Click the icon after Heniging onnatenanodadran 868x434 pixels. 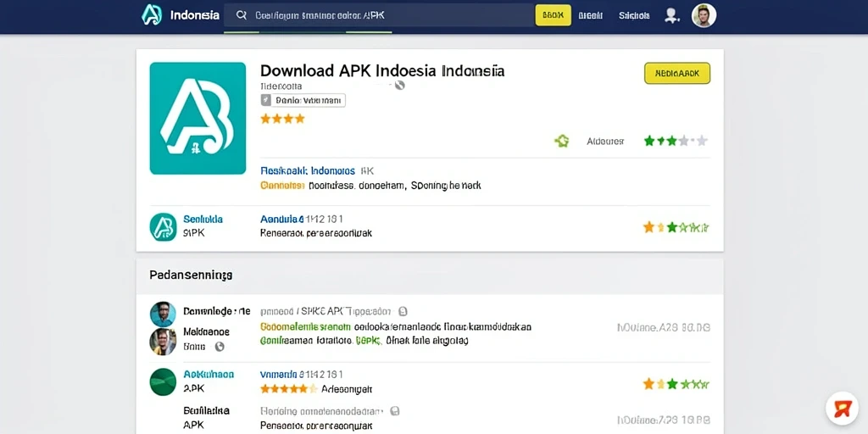(x=394, y=411)
